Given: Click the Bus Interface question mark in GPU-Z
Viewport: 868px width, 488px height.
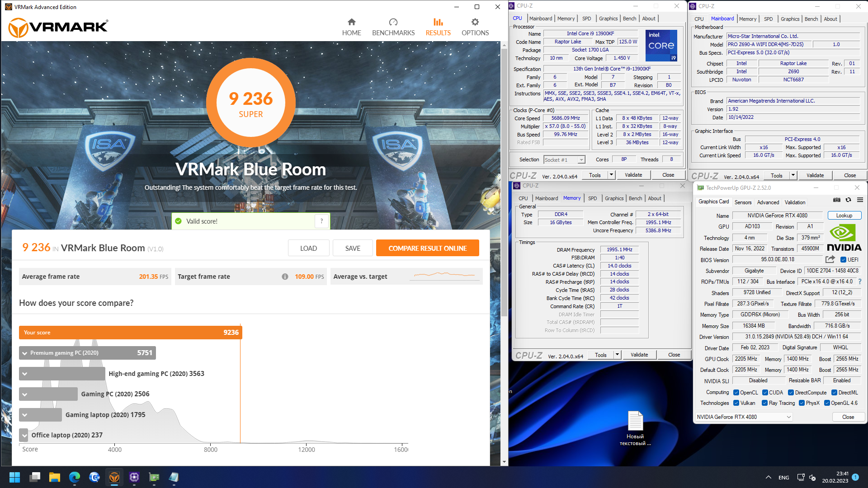Looking at the screenshot, I should pyautogui.click(x=859, y=282).
